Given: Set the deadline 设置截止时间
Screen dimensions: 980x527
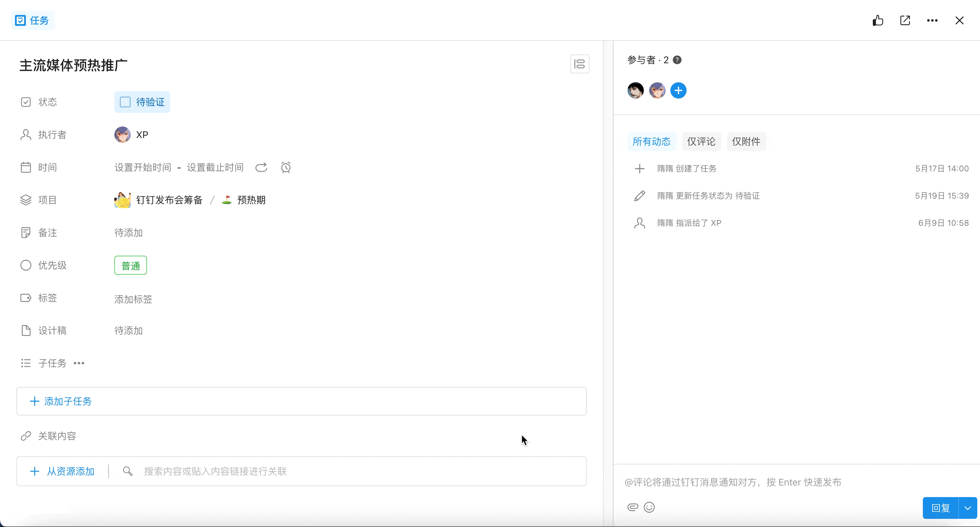Looking at the screenshot, I should coord(215,167).
